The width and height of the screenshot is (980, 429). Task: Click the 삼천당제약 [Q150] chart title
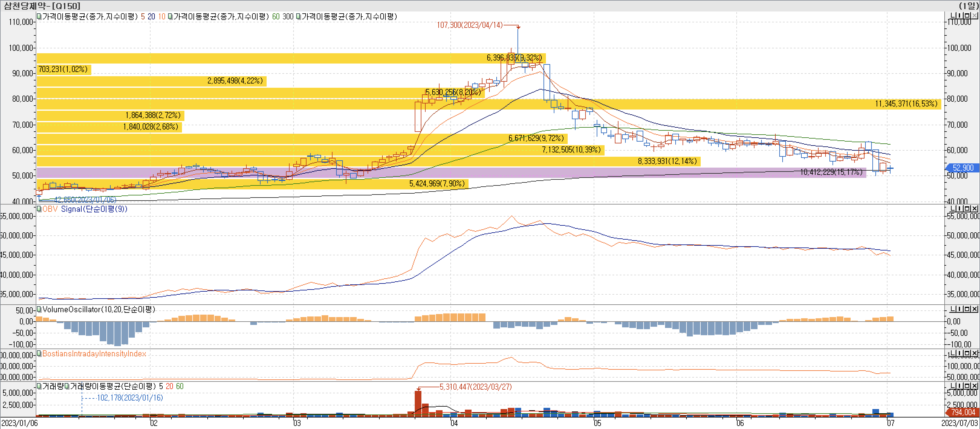click(x=42, y=6)
